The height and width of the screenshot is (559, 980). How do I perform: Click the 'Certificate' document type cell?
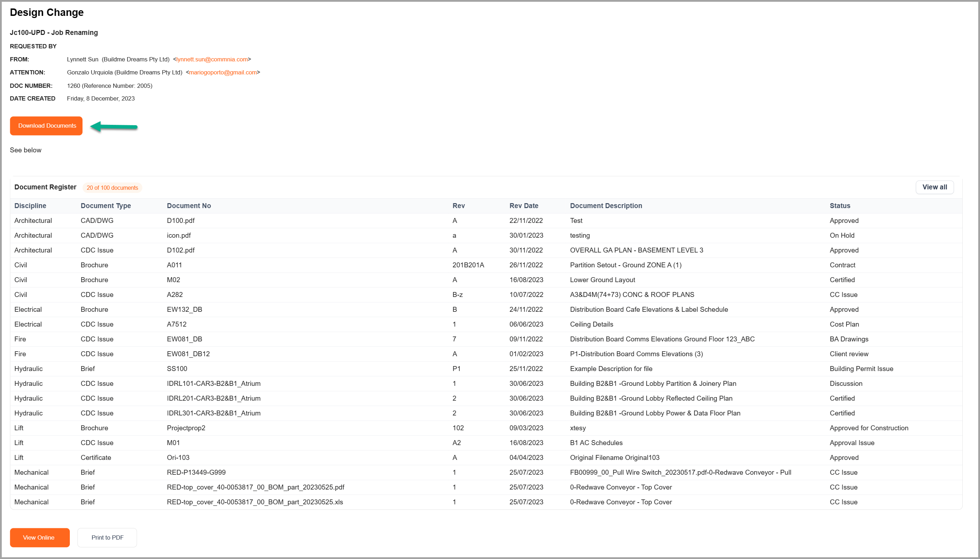[96, 458]
